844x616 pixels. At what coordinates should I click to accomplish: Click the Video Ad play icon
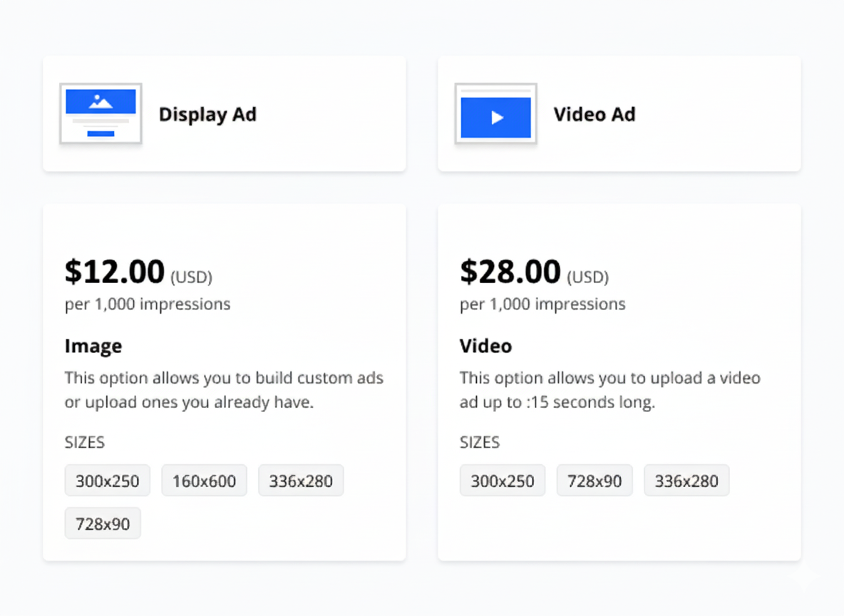pyautogui.click(x=495, y=117)
